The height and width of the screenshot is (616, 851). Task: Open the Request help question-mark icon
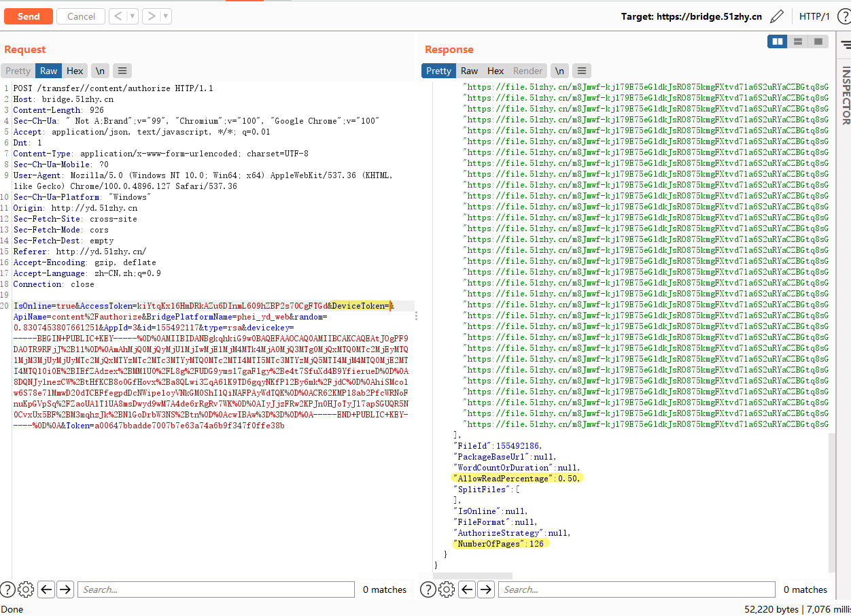point(7,589)
